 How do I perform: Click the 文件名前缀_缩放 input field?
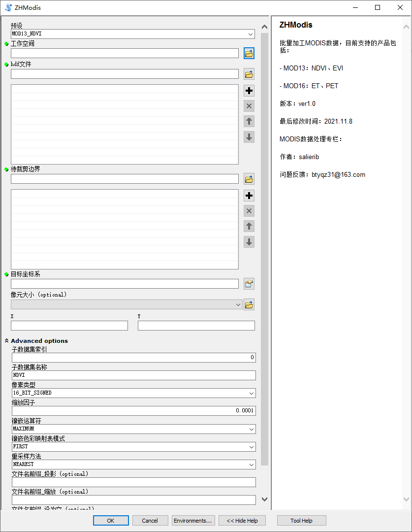pyautogui.click(x=133, y=500)
